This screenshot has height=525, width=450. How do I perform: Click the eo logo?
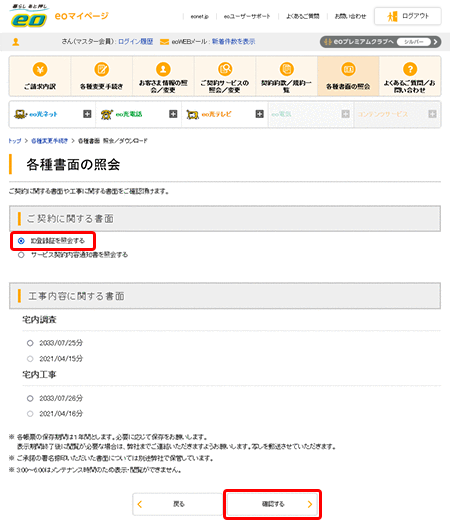point(29,16)
